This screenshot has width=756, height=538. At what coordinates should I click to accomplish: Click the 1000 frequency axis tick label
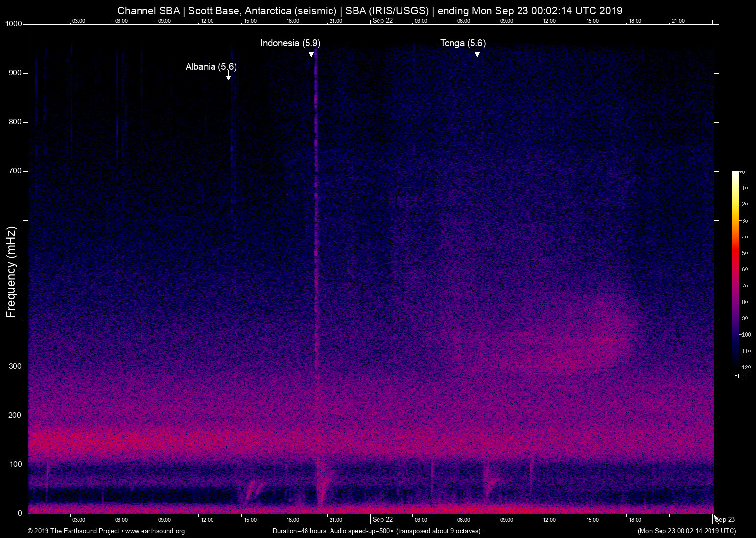tap(14, 24)
